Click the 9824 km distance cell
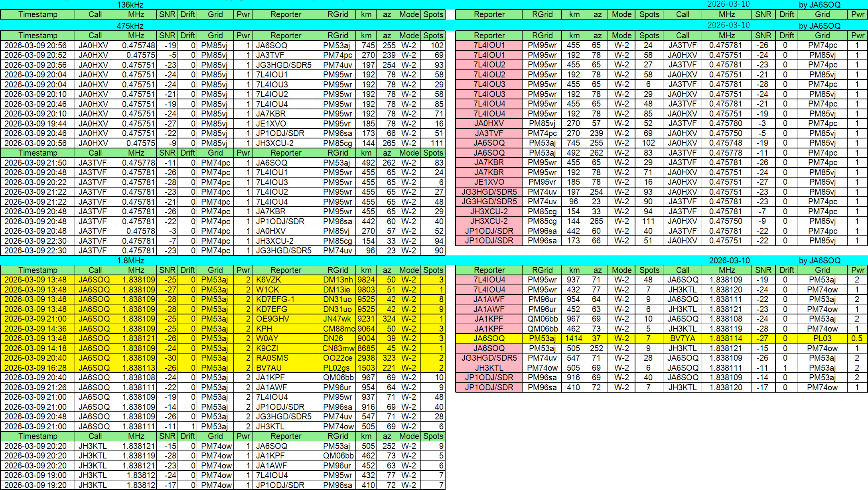Image resolution: width=868 pixels, height=490 pixels. [366, 280]
